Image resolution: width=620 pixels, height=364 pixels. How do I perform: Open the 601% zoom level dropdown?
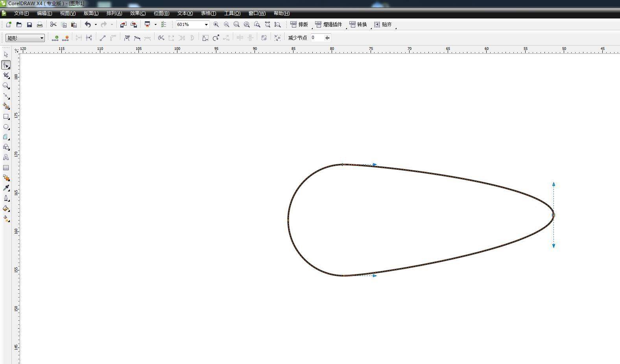tap(206, 25)
